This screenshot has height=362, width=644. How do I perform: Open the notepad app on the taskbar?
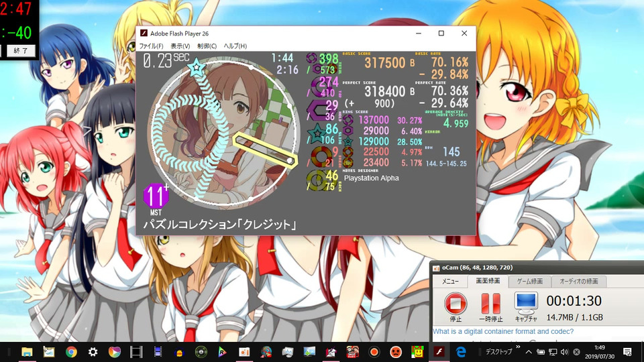coord(49,352)
